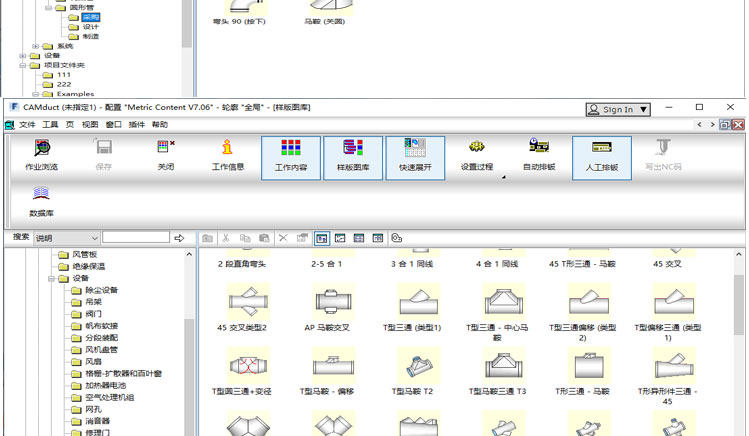Click the copy icon in library toolbar
This screenshot has height=436, width=749.
click(x=245, y=238)
